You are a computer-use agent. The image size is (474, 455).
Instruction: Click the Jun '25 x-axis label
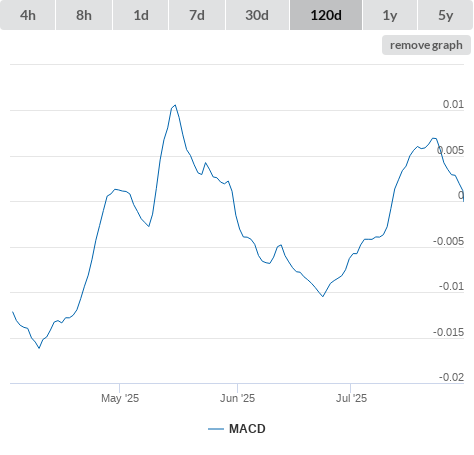tap(237, 398)
